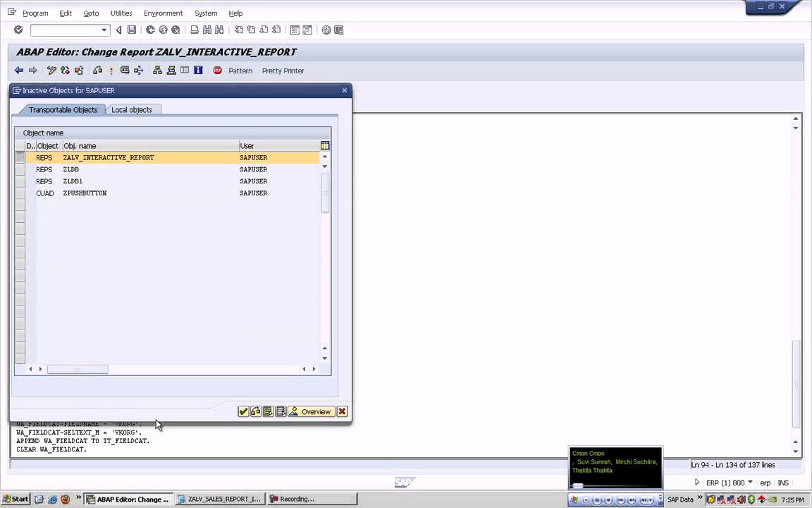Screen dimensions: 812x508
Task: Click the Pattern button
Action: [240, 71]
